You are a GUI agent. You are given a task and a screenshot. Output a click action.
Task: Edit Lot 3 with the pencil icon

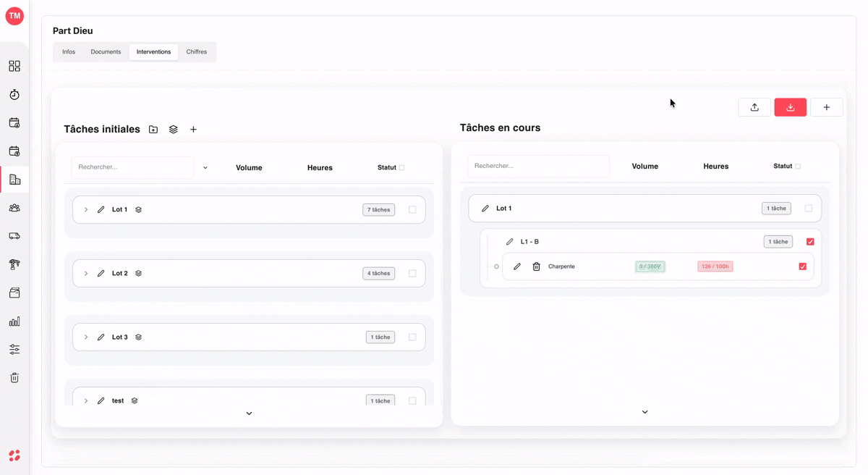pyautogui.click(x=101, y=337)
